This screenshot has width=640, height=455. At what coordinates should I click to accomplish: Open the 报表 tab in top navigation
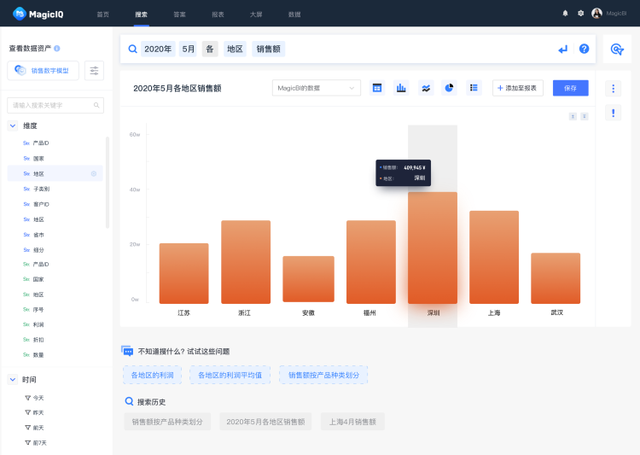(x=218, y=14)
